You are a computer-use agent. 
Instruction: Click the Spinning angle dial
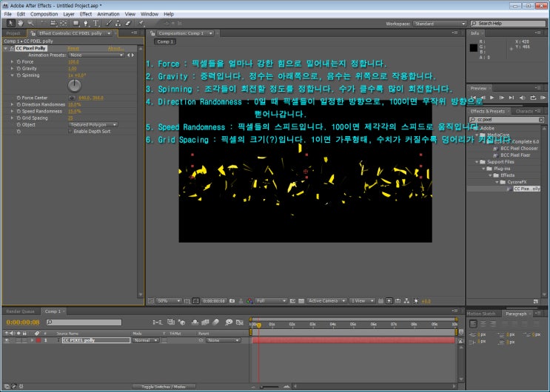pos(74,86)
